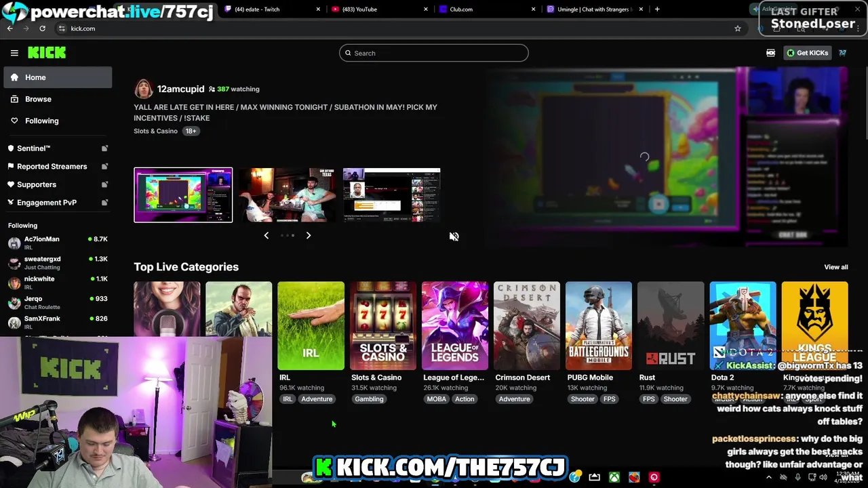
Task: Select second carousel thumbnail with two men
Action: click(288, 195)
